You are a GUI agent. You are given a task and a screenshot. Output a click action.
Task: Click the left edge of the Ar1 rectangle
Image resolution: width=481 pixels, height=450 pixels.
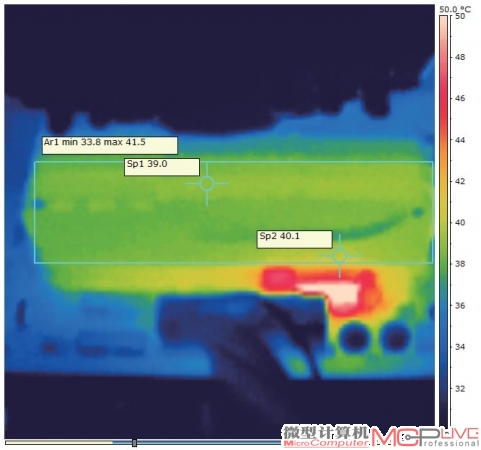pyautogui.click(x=35, y=212)
